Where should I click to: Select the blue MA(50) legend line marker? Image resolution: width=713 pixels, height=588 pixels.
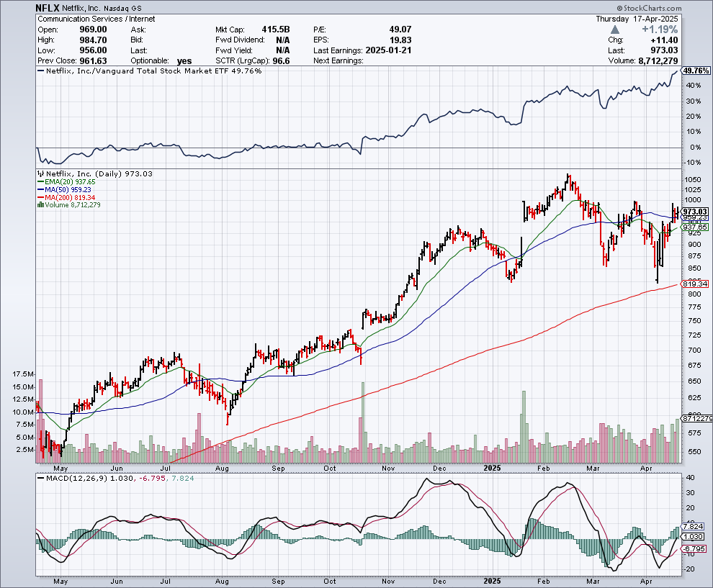click(x=40, y=189)
